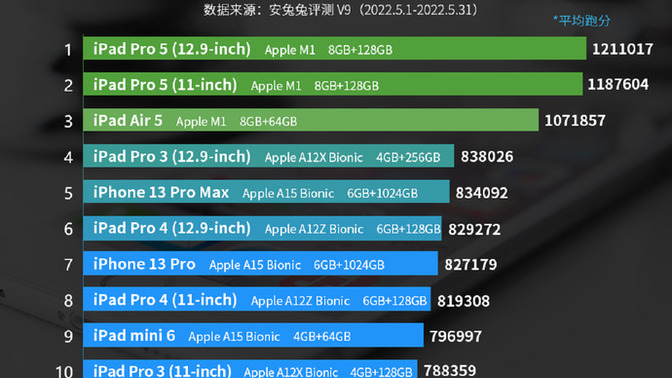672x378 pixels.
Task: Click 6GB+128GB in iPad Pro 4 (11-inch) row
Action: 395,301
